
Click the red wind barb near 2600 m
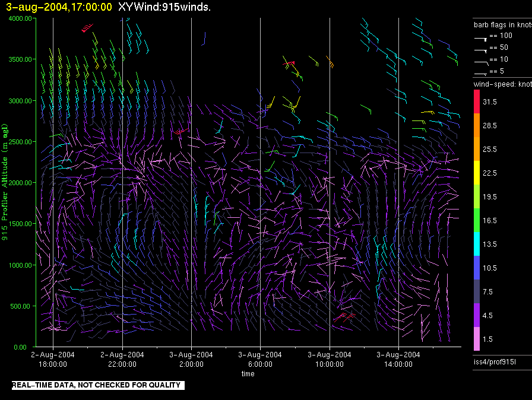[x=182, y=131]
